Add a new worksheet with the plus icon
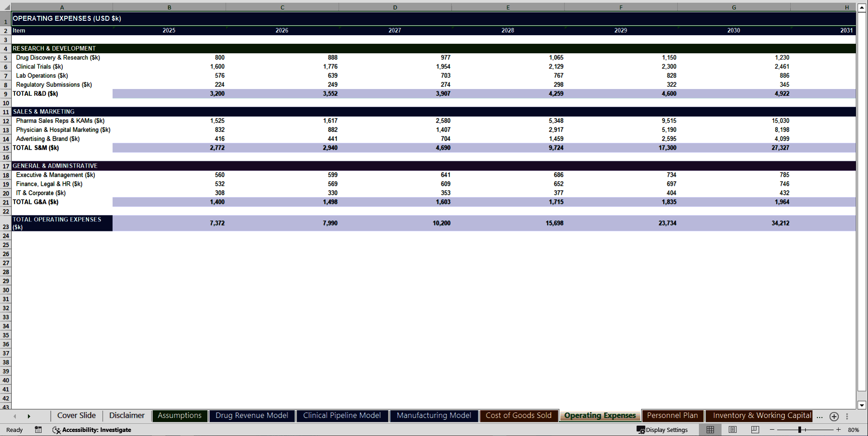This screenshot has width=868, height=436. pyautogui.click(x=834, y=416)
